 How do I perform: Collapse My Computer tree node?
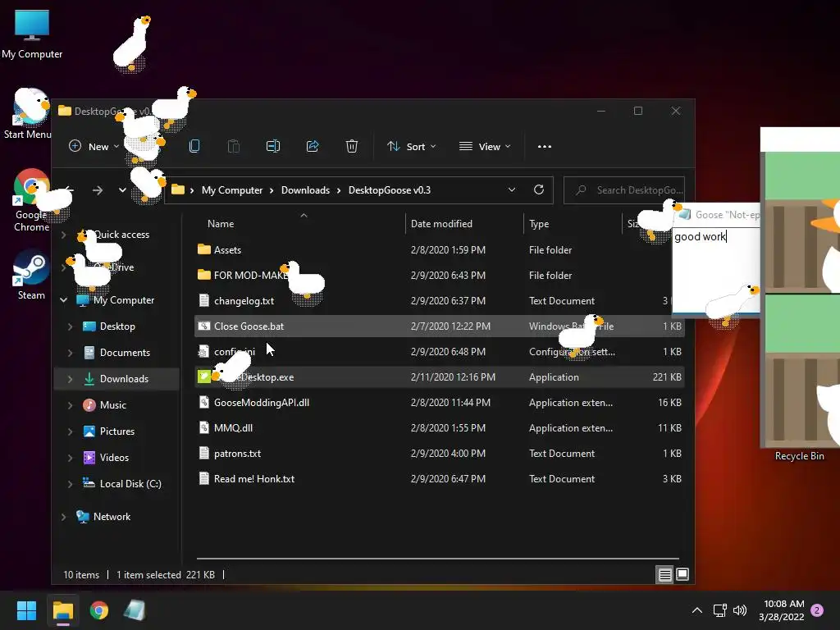[63, 300]
